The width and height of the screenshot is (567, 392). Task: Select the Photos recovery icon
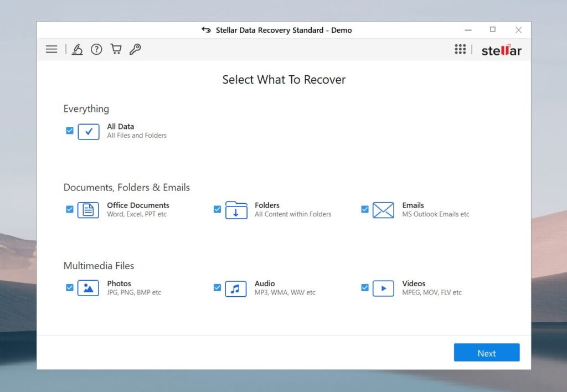(x=88, y=288)
